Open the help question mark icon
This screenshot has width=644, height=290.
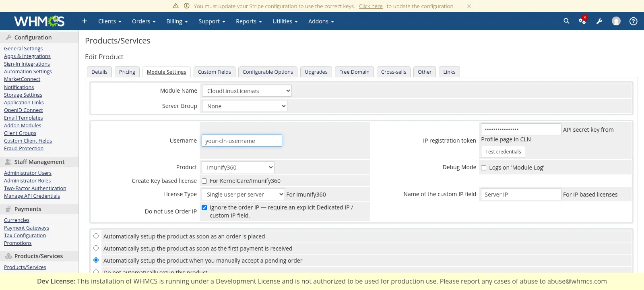click(633, 21)
